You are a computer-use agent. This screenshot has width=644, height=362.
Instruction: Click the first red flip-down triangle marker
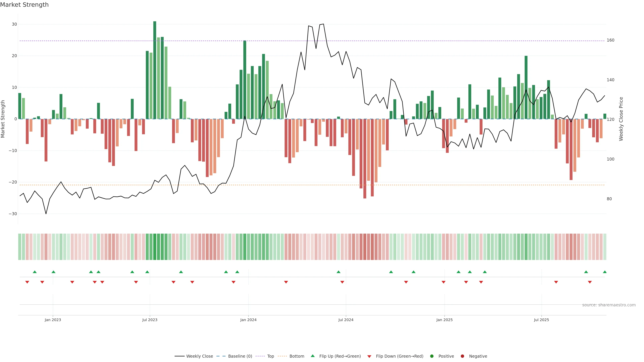point(27,282)
